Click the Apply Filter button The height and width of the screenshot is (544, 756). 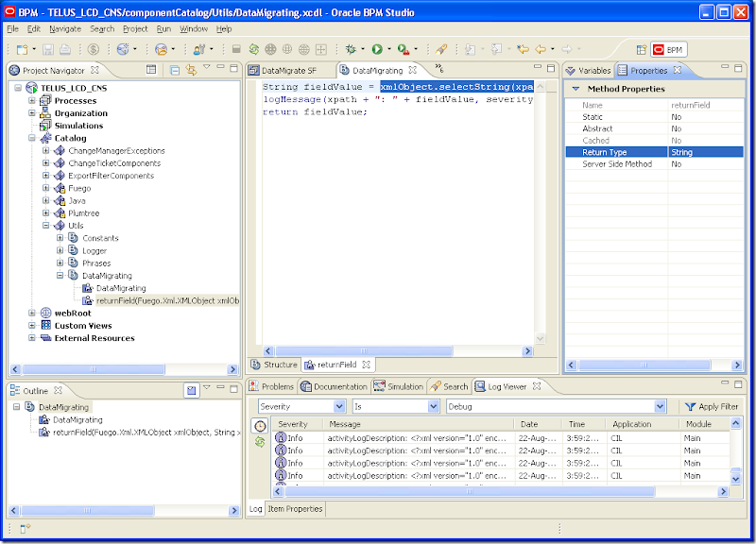click(x=712, y=406)
